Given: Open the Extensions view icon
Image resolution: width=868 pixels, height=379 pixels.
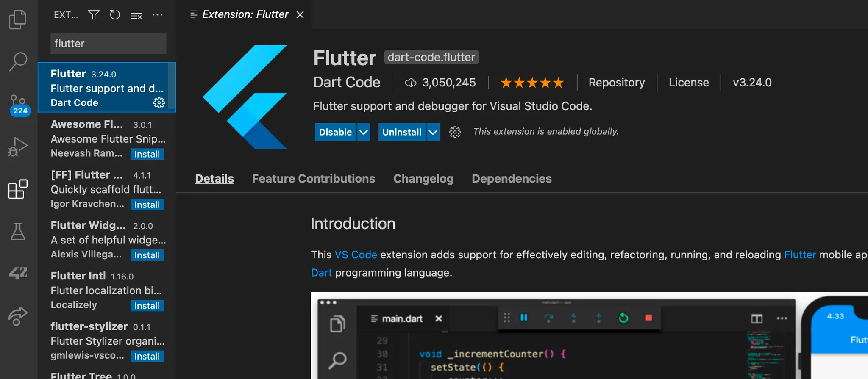Looking at the screenshot, I should [x=18, y=189].
